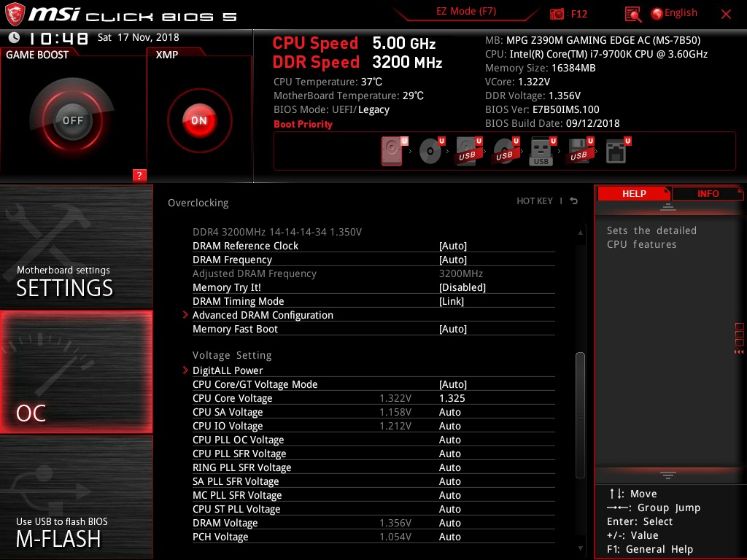Click the triple red arrows on right edge
Image resolution: width=747 pixels, height=560 pixels.
(738, 352)
